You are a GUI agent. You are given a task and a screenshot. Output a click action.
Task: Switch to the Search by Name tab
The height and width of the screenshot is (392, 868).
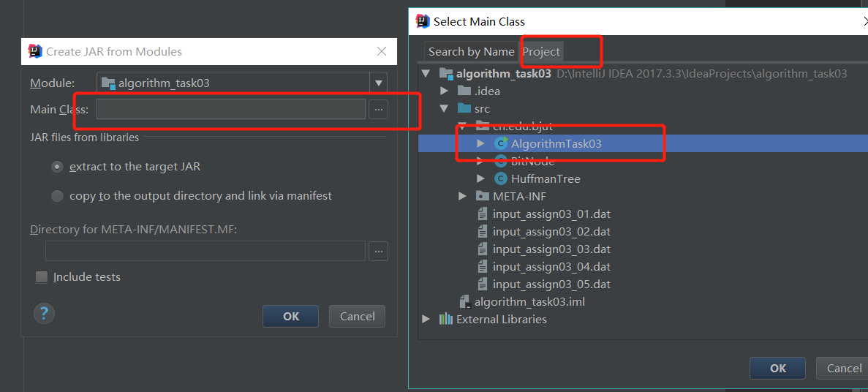pos(472,51)
